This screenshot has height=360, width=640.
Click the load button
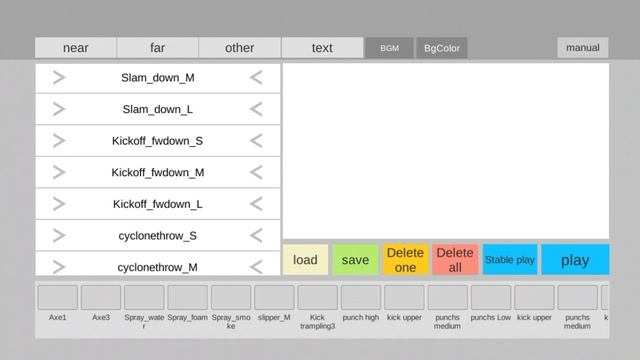click(x=305, y=260)
